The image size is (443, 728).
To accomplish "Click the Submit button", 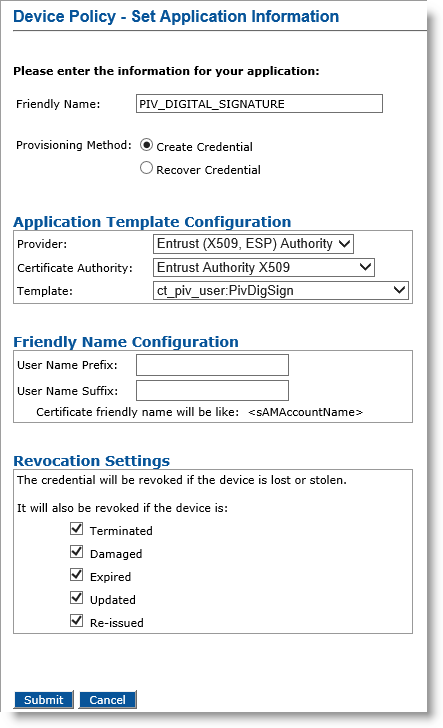I will [44, 700].
